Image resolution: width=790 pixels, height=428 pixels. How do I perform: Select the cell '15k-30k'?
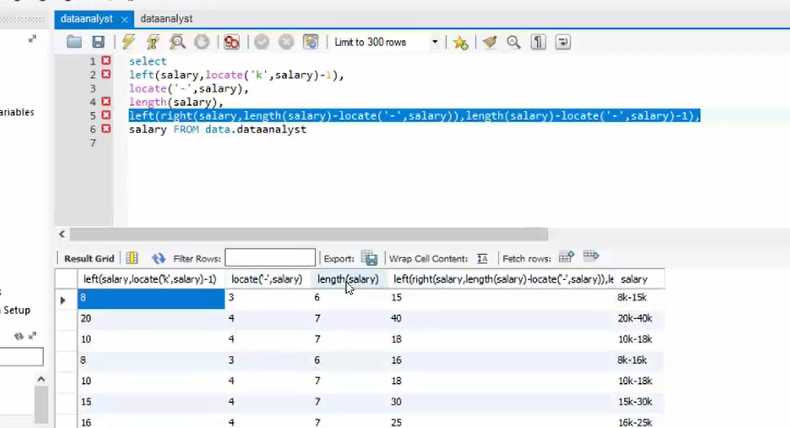pos(635,402)
